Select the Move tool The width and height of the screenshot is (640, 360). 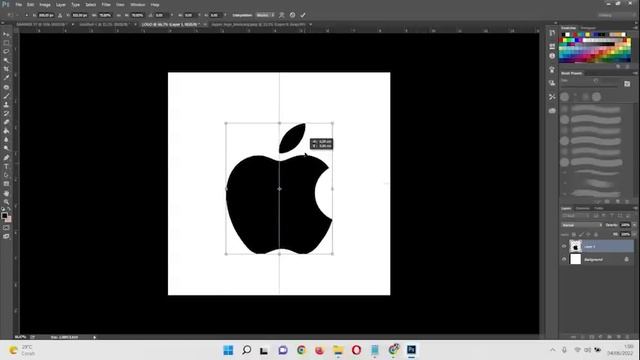6,34
